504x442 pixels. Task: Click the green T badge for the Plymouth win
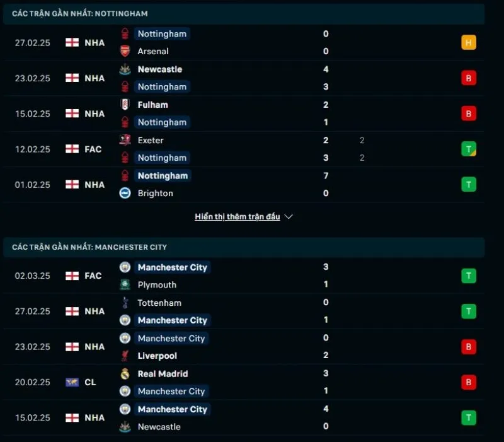click(469, 276)
